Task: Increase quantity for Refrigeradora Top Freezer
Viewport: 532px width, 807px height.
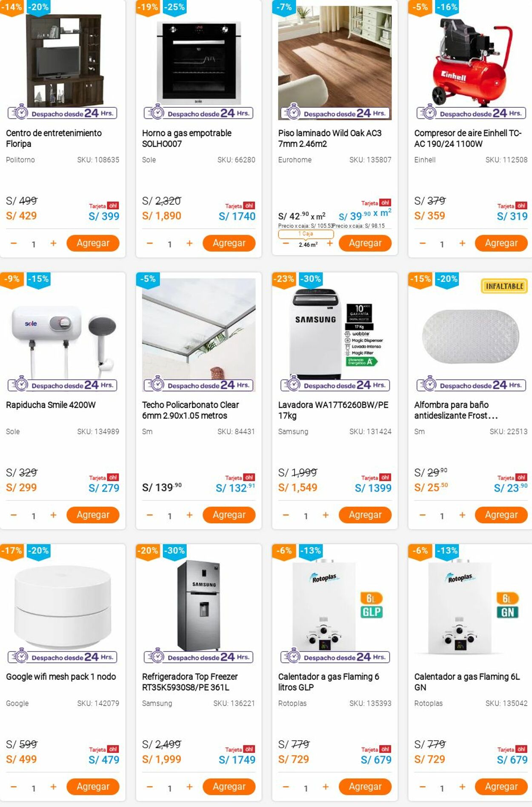Action: pyautogui.click(x=189, y=787)
